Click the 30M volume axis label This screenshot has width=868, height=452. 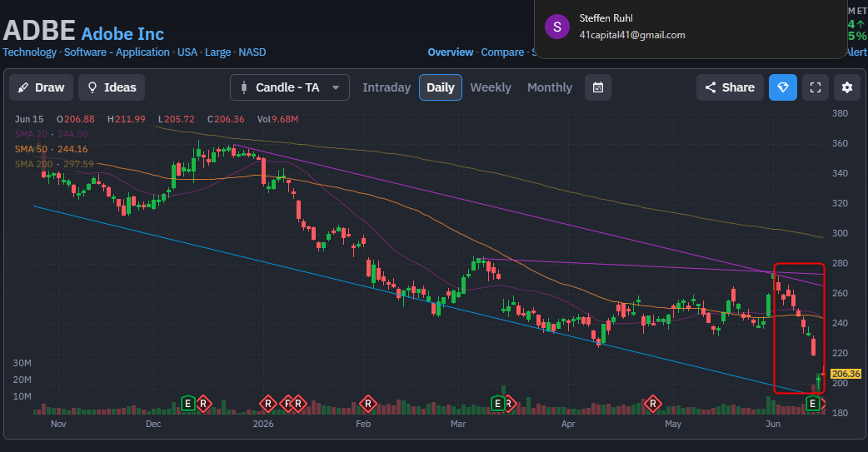(x=22, y=363)
